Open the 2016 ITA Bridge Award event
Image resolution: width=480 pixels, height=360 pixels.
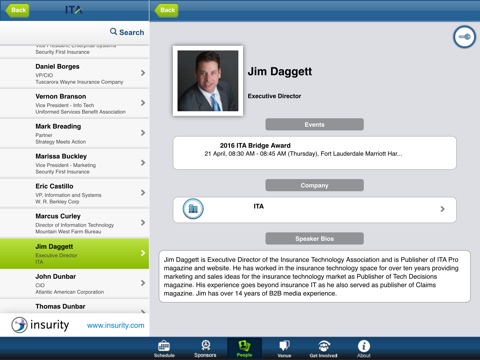pyautogui.click(x=314, y=153)
